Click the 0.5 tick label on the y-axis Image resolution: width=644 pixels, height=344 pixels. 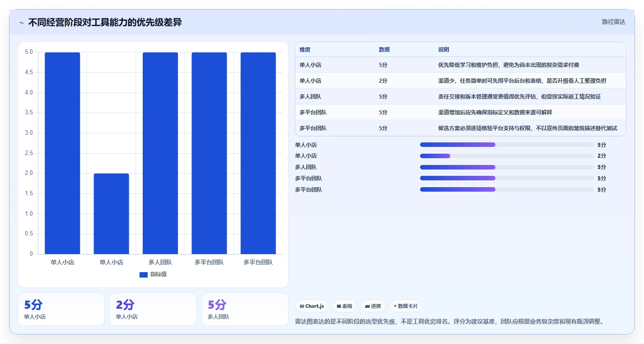click(x=28, y=234)
